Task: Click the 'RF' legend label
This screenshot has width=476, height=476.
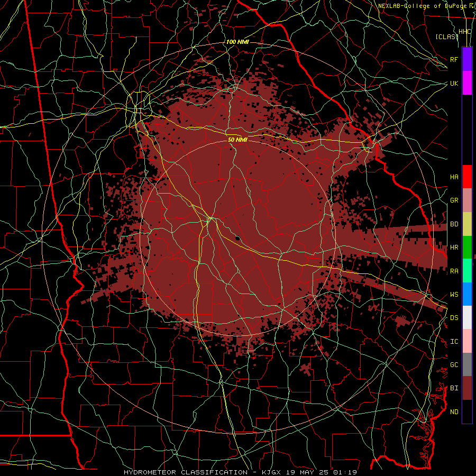Action: coord(454,59)
